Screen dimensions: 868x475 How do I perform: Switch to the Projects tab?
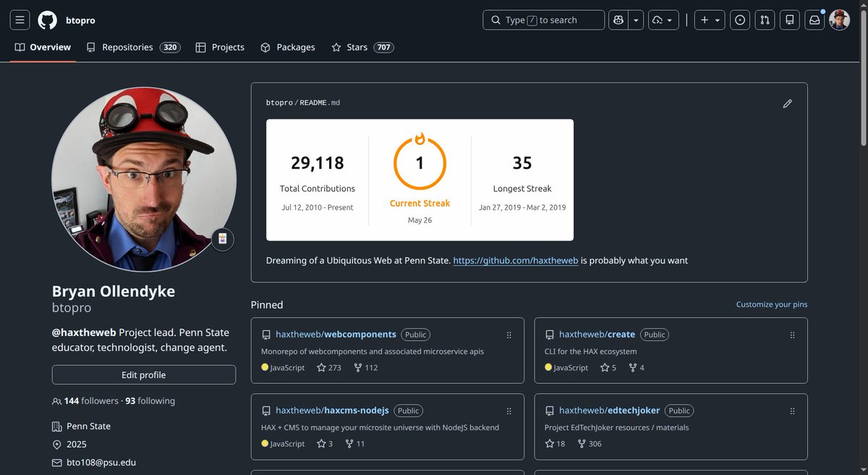tap(220, 47)
